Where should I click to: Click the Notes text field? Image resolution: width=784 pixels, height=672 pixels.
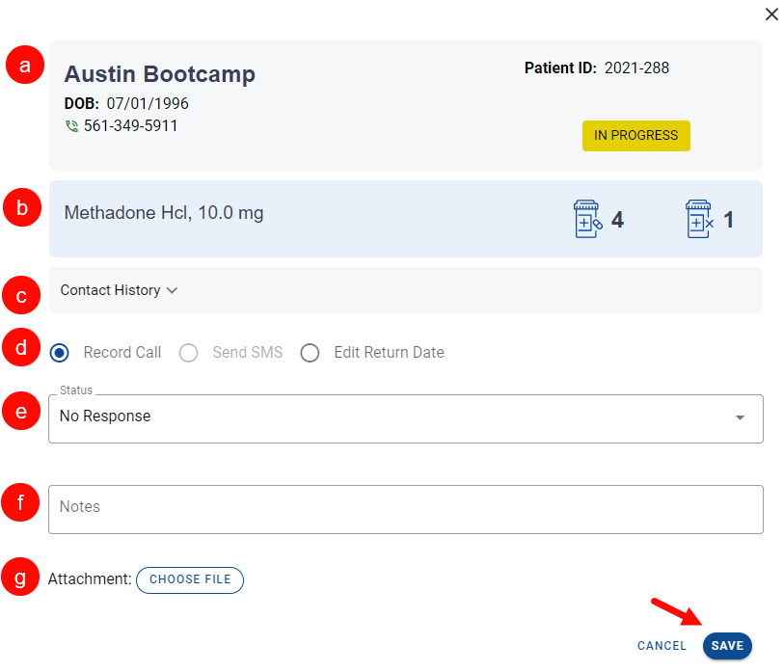click(x=405, y=508)
